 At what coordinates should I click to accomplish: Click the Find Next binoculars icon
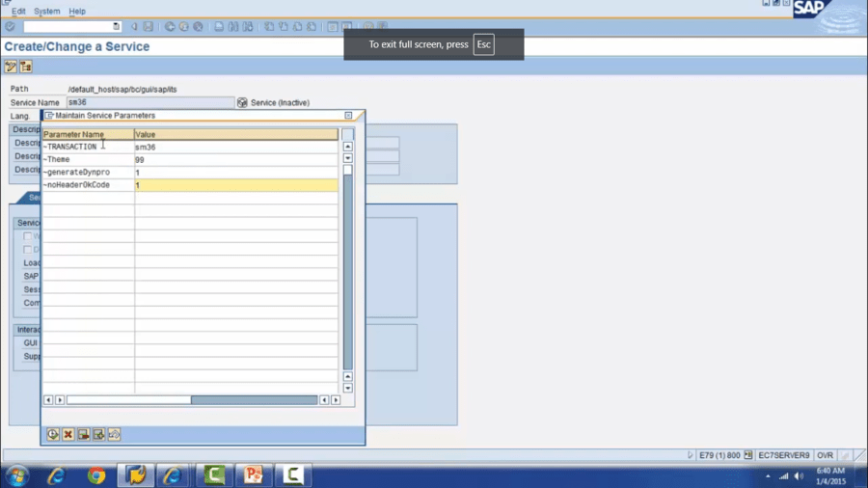248,27
